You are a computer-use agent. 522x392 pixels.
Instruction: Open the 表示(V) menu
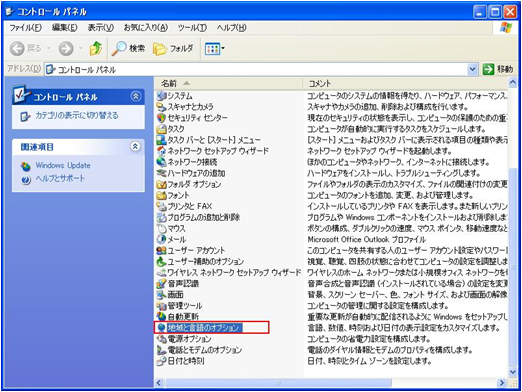click(x=101, y=28)
